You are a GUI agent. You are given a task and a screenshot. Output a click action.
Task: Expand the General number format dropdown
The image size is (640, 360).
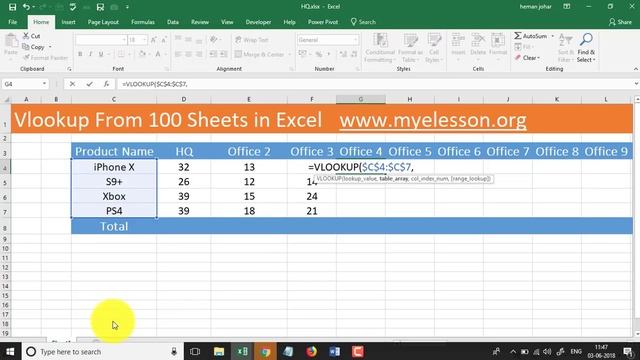pos(356,40)
